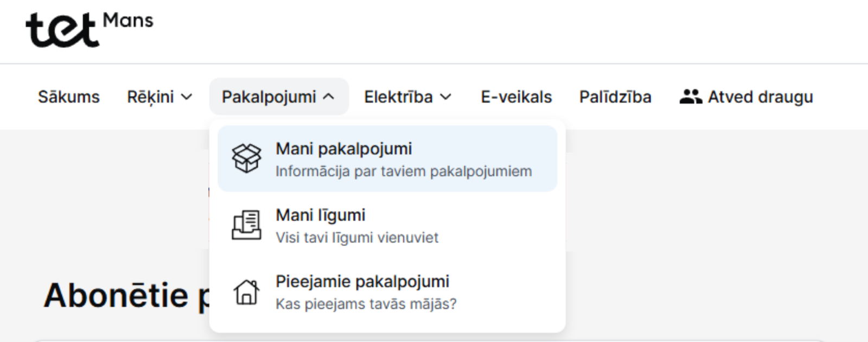Choose Mani līgumi from the dropdown

click(x=387, y=225)
